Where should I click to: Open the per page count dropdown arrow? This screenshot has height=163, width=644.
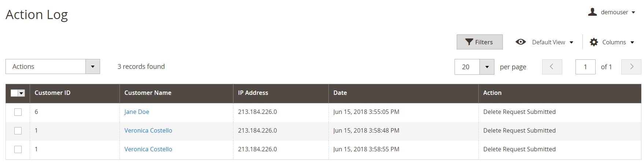click(x=487, y=67)
